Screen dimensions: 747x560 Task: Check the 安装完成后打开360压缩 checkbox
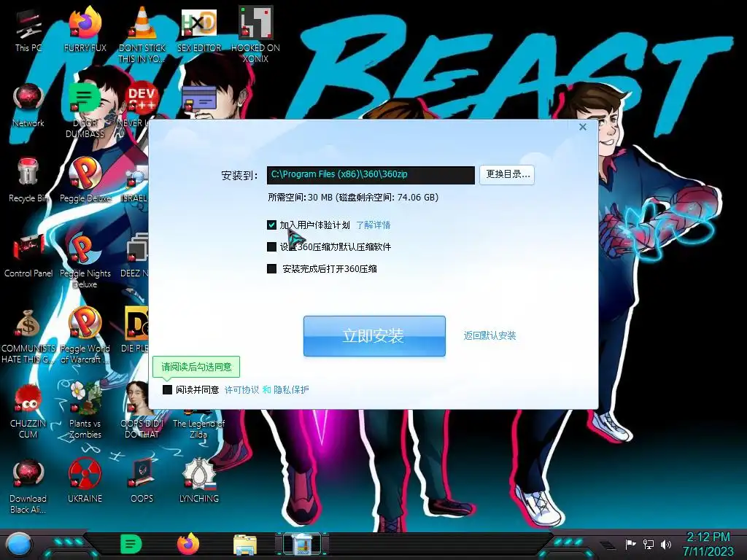271,268
